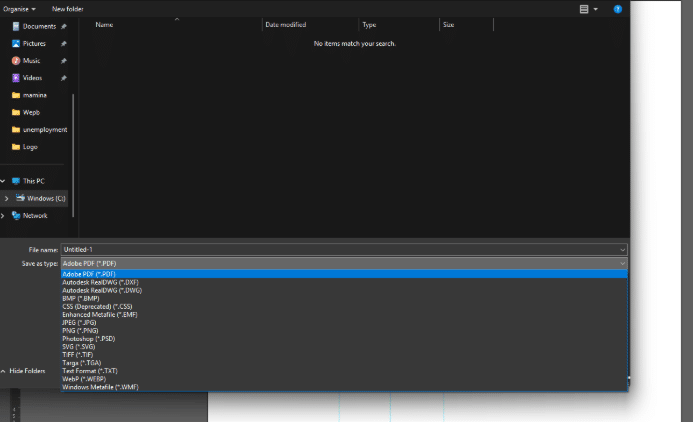Click the navigation pane scrollbar
The image size is (693, 422).
73,156
